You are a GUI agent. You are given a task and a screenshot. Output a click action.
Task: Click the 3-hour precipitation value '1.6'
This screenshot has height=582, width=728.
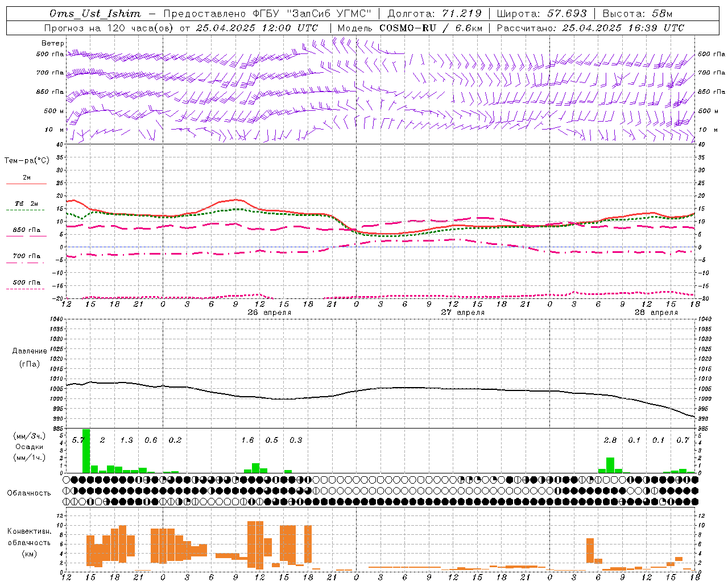tap(247, 440)
